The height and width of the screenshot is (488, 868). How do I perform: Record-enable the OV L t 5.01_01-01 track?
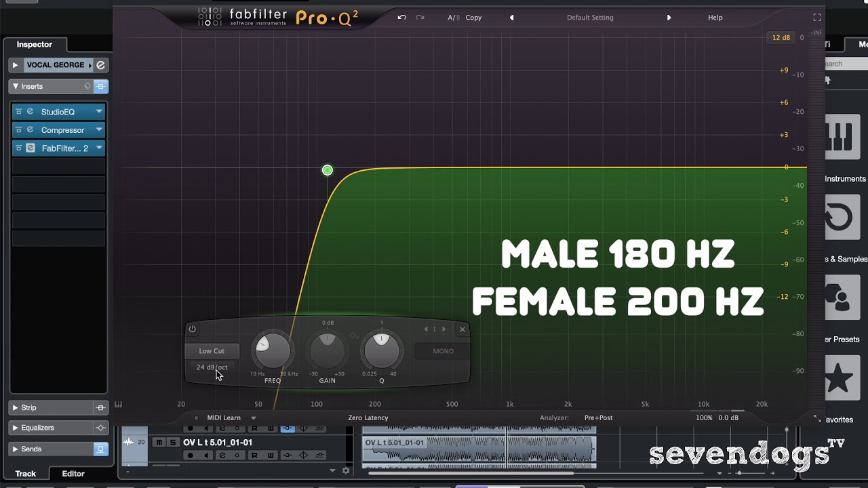tap(191, 455)
